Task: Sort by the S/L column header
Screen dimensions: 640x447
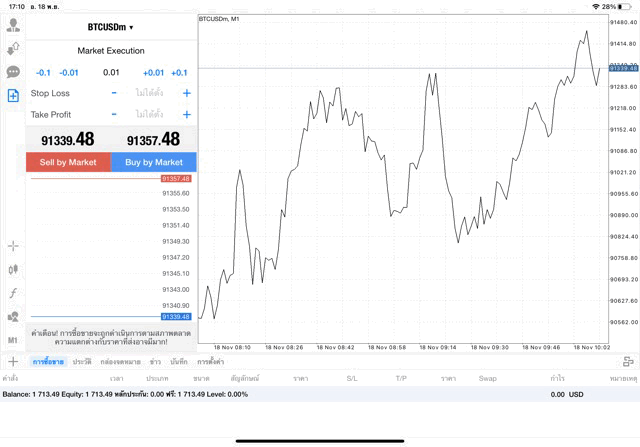Action: point(352,378)
